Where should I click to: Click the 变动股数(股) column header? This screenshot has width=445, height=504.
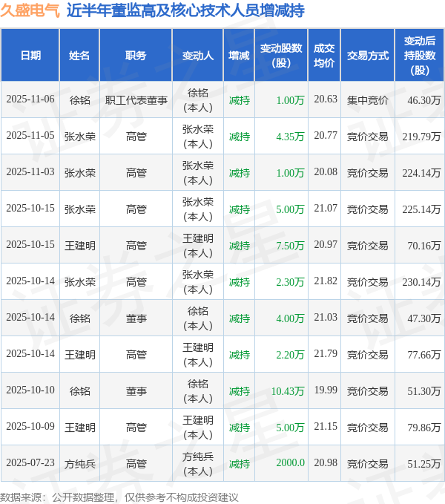(281, 56)
